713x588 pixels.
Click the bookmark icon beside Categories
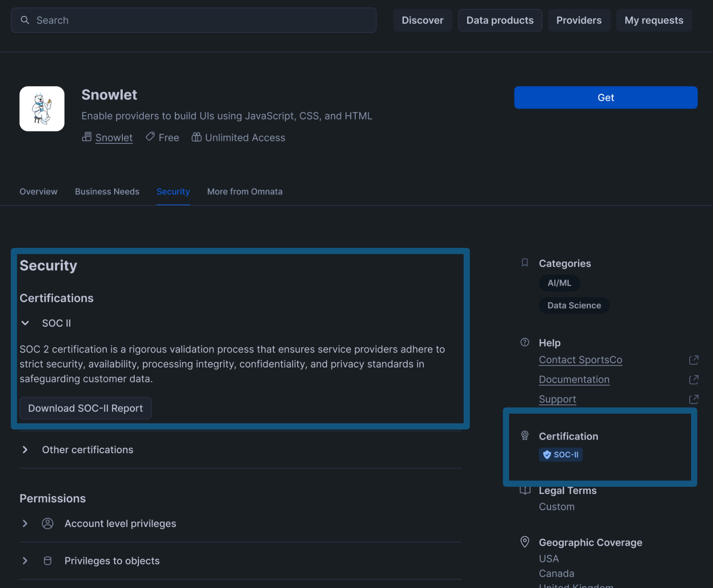point(524,262)
